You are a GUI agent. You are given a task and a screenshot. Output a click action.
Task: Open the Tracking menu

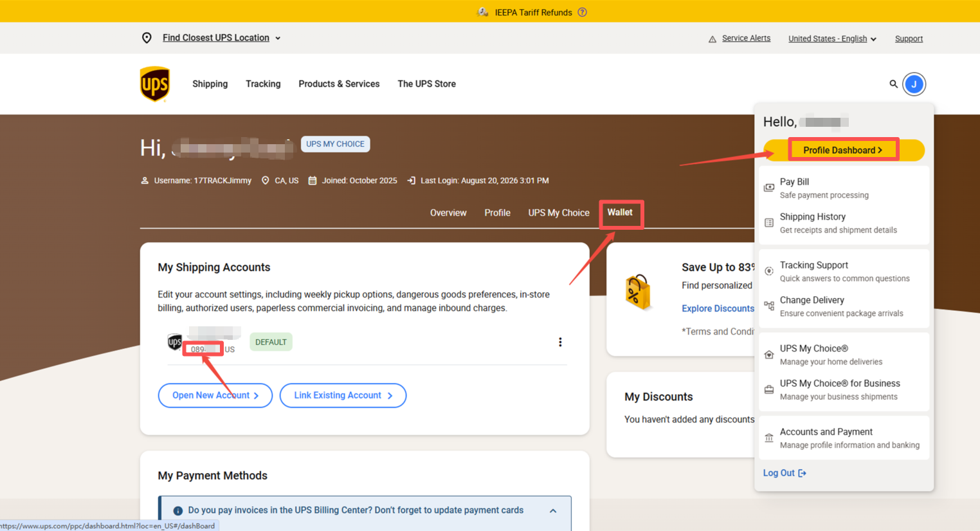click(x=263, y=84)
